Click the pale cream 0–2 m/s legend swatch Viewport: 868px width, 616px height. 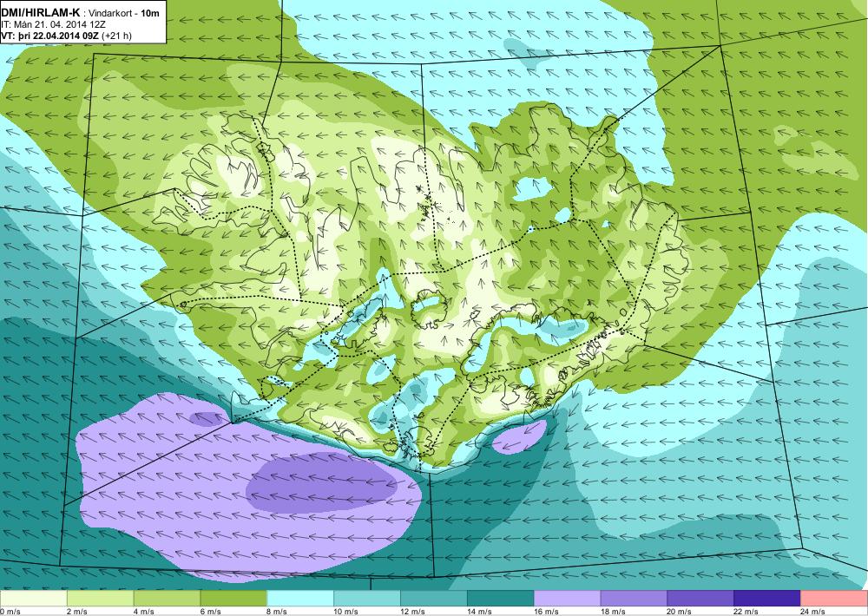coord(33,599)
